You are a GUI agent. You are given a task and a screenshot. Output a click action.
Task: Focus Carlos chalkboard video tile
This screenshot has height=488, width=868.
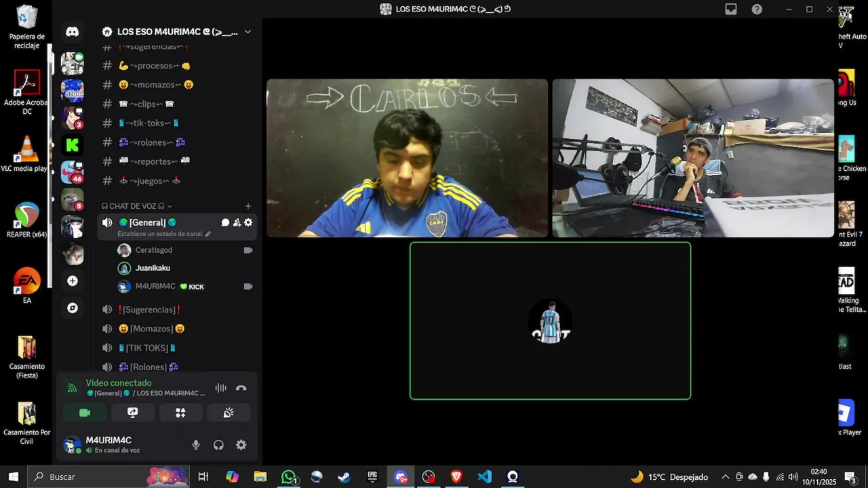pos(407,158)
